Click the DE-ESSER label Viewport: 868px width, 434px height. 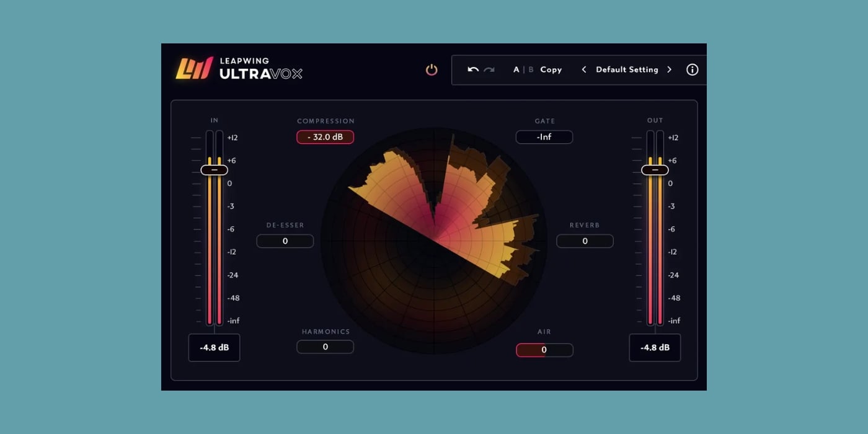[x=285, y=225]
